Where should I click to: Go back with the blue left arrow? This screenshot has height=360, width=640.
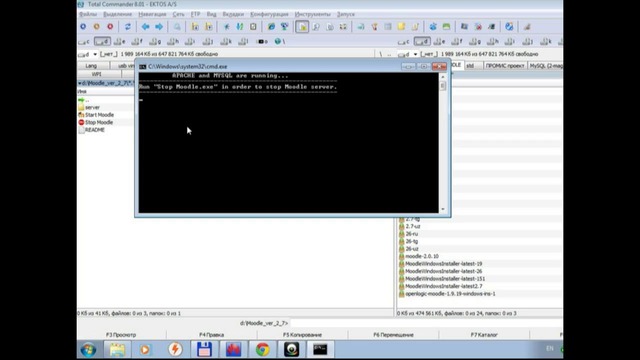point(145,27)
